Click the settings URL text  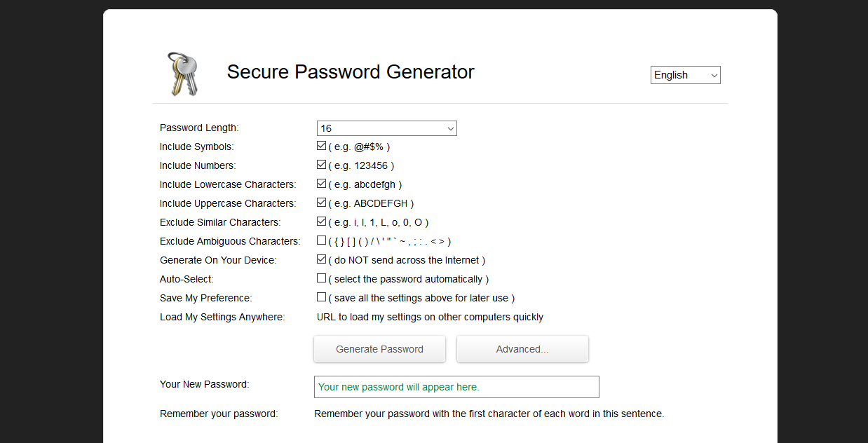point(430,317)
